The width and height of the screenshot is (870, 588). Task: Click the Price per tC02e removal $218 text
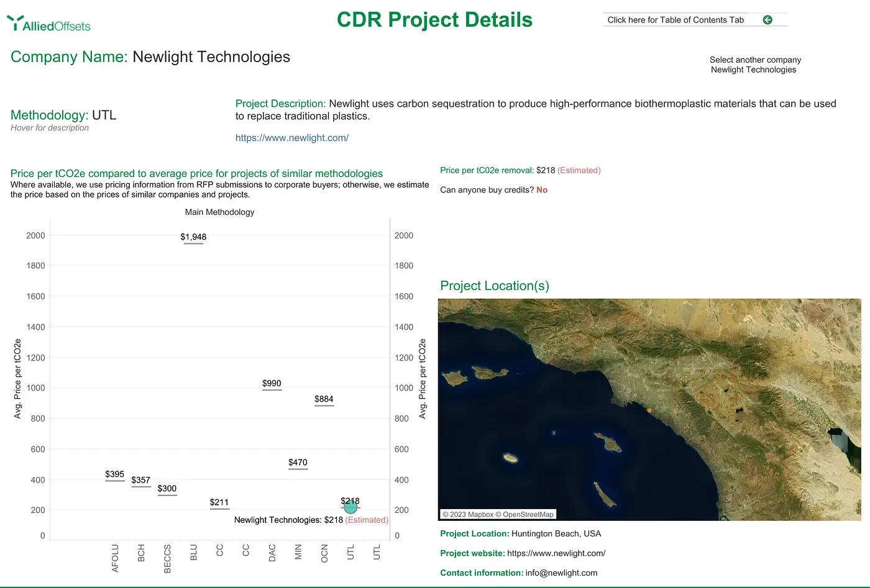coord(520,170)
